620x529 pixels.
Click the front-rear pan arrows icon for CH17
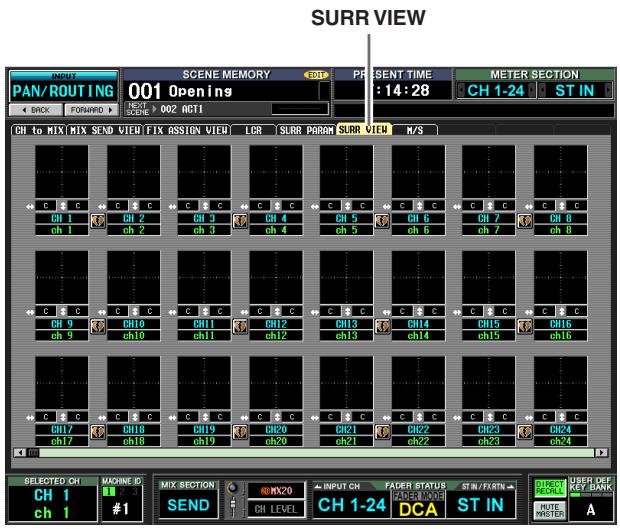(x=63, y=417)
